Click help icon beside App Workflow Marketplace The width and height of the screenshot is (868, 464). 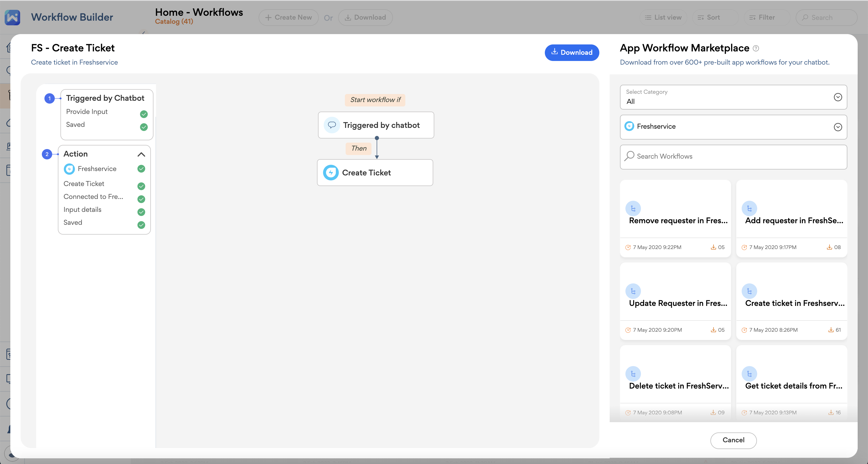(756, 49)
